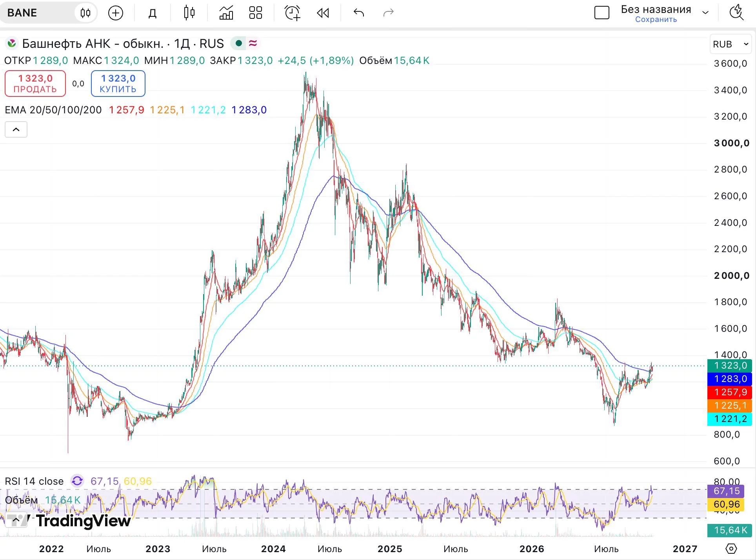Click the compare symbols icon next to BANE
756x560 pixels.
tap(85, 13)
